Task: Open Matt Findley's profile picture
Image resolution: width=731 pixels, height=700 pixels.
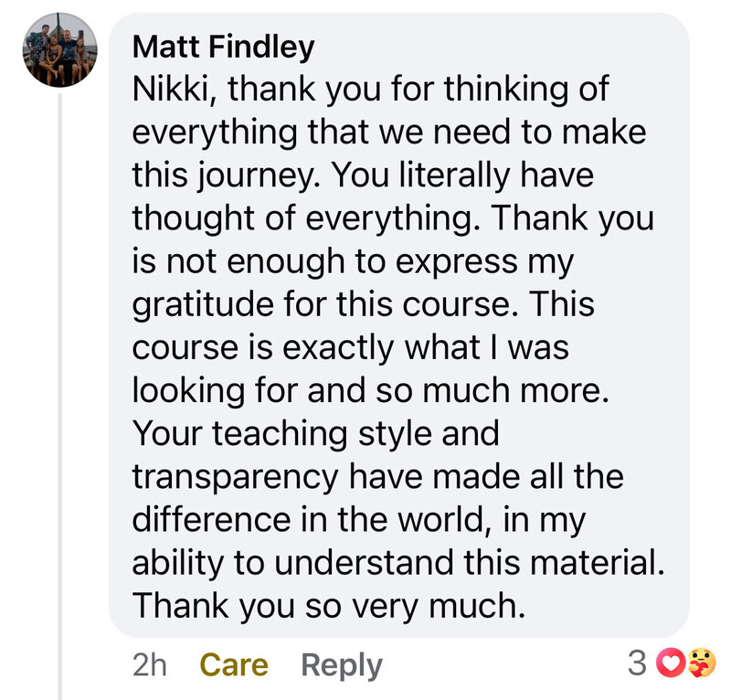Action: (60, 50)
